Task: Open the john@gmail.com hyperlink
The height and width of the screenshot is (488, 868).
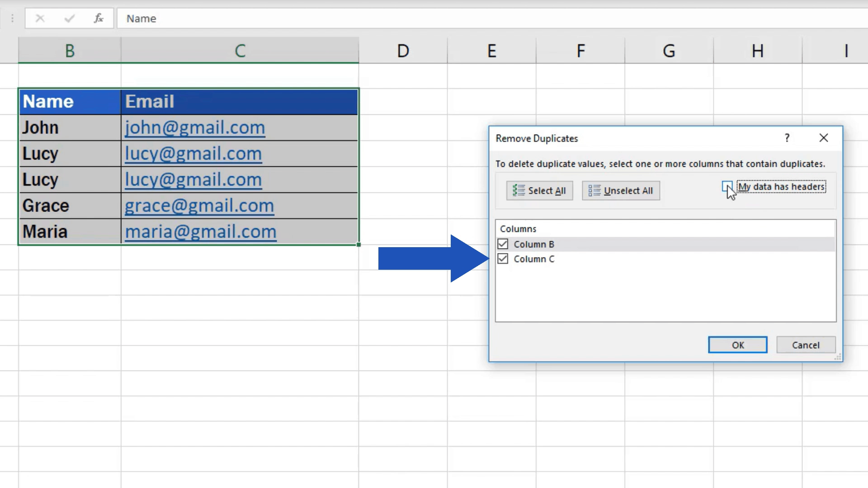Action: click(195, 127)
